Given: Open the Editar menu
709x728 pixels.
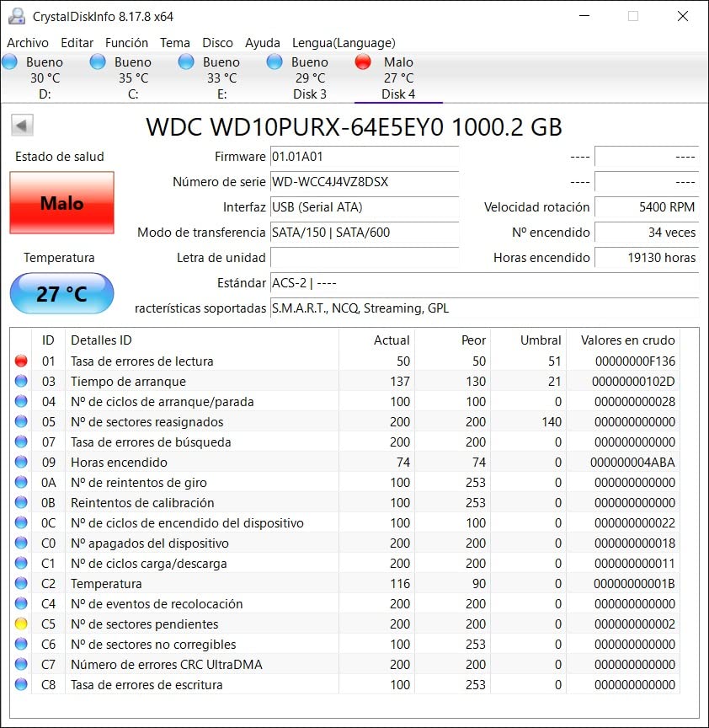Looking at the screenshot, I should click(77, 43).
